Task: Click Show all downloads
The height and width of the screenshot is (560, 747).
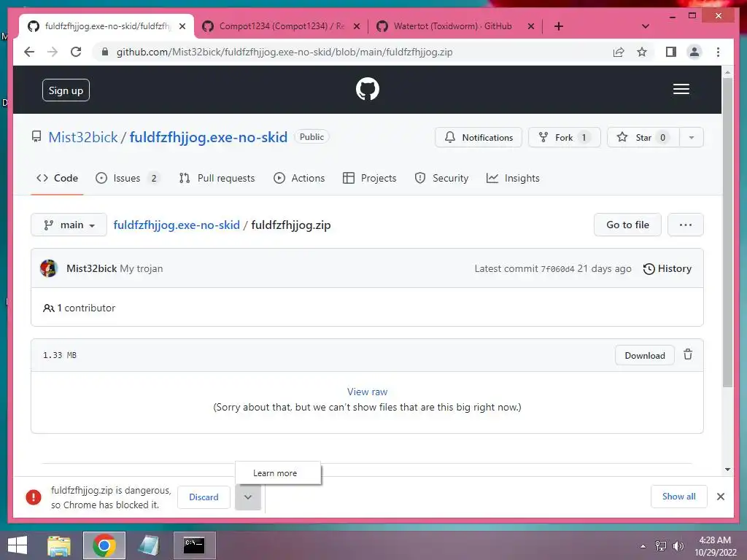Action: (679, 497)
